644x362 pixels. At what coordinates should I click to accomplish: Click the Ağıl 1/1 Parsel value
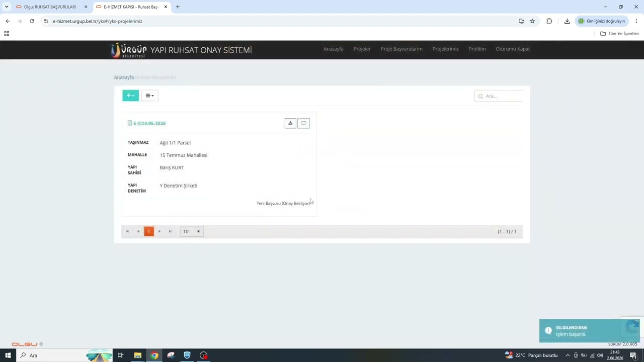[x=175, y=143]
